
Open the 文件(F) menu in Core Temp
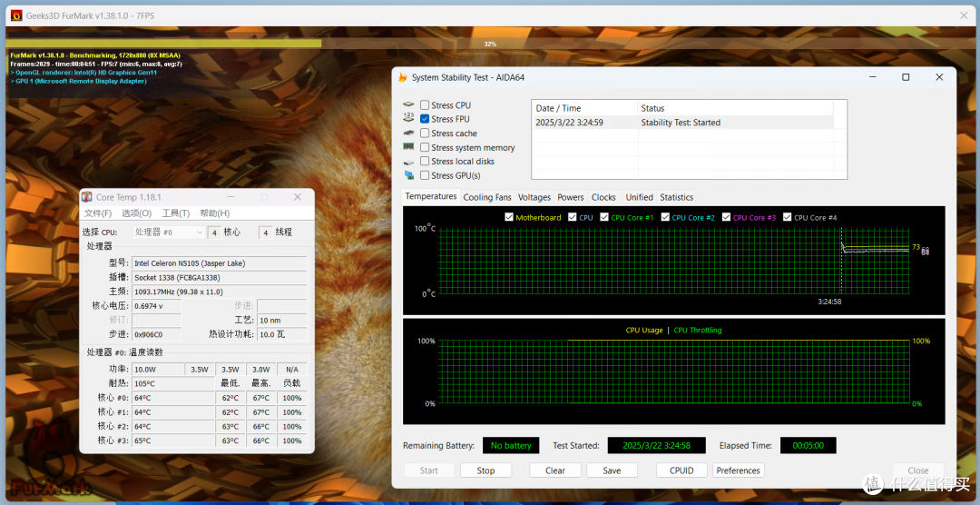coord(98,213)
